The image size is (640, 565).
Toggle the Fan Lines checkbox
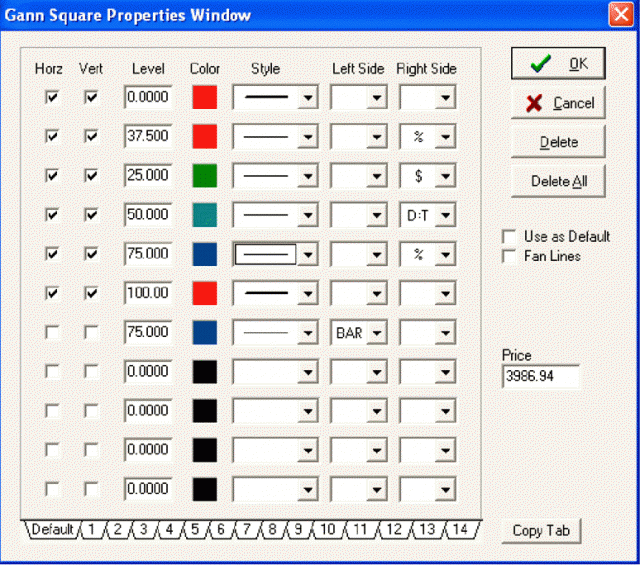510,256
